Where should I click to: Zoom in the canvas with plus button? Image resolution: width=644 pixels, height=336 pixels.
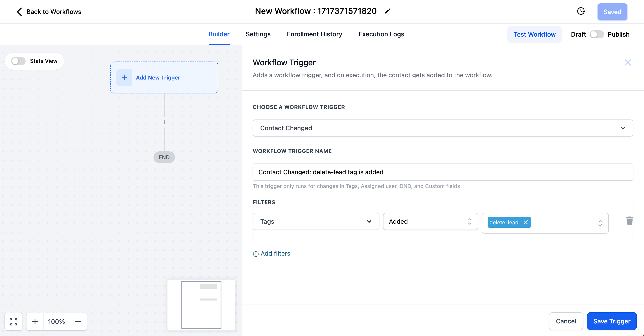[x=35, y=321]
